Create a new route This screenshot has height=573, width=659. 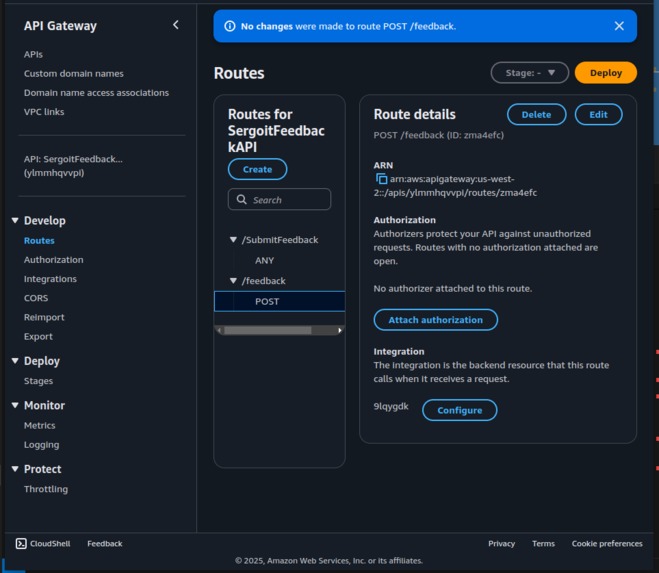click(x=258, y=169)
